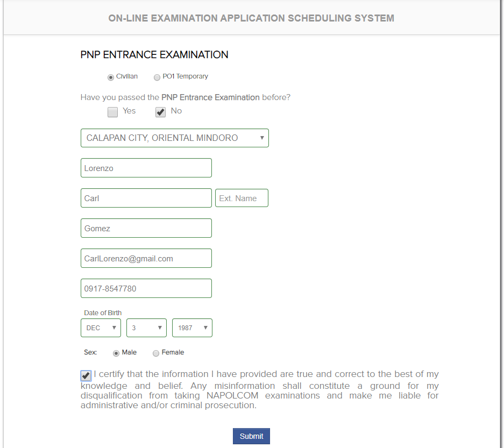Image resolution: width=504 pixels, height=448 pixels.
Task: Expand the DEC birth month dropdown
Action: click(x=101, y=328)
